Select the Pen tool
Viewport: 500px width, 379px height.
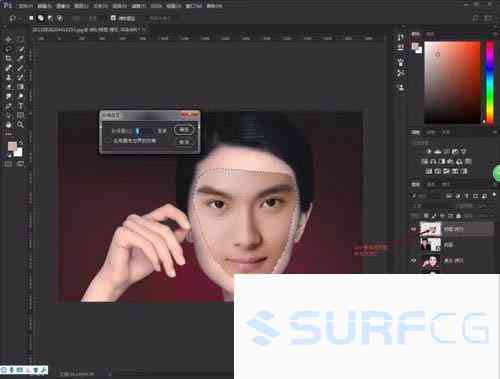[8, 106]
